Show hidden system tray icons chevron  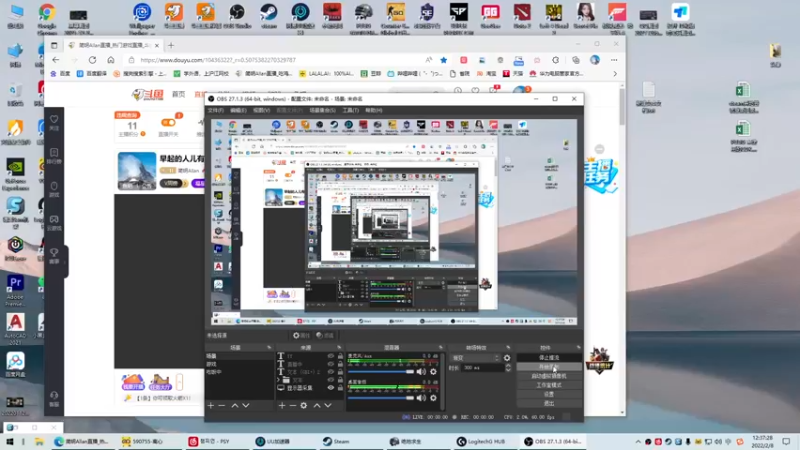pos(638,442)
